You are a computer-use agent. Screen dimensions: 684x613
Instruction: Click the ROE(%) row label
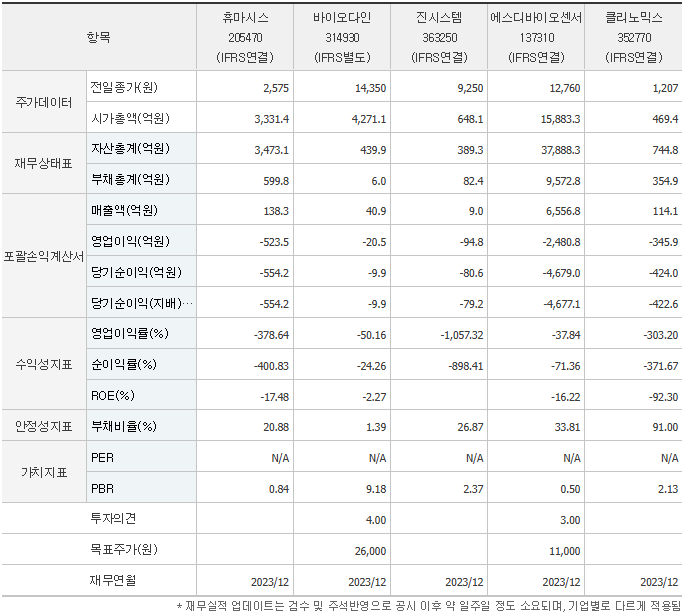(x=113, y=395)
